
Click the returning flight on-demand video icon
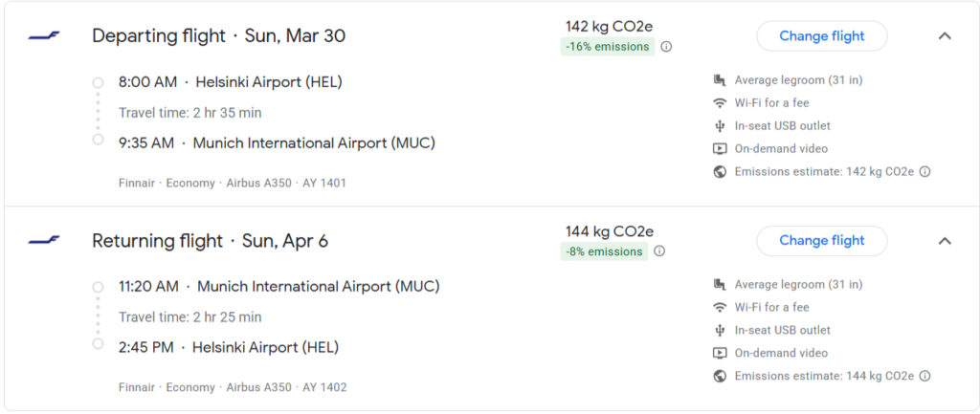(720, 354)
